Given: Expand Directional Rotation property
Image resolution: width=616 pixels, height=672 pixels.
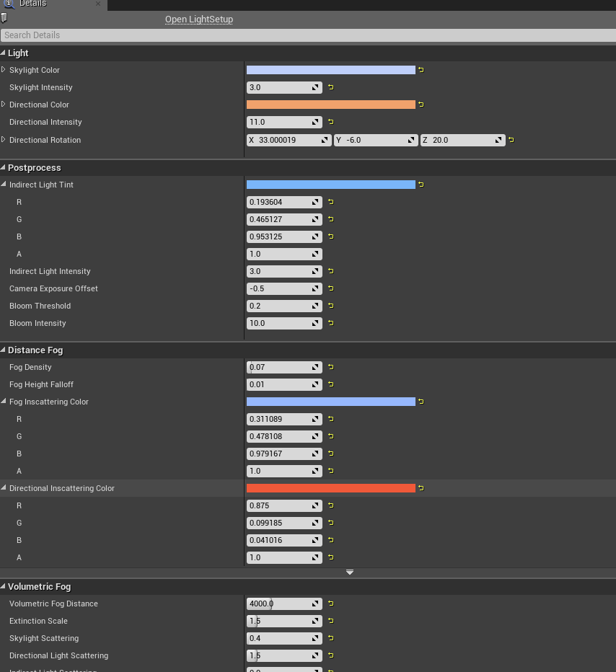Looking at the screenshot, I should pyautogui.click(x=4, y=139).
